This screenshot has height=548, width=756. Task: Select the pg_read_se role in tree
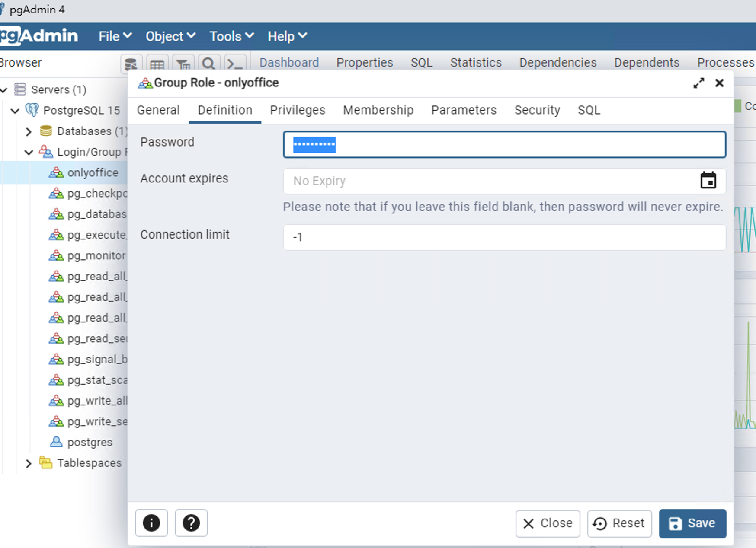97,338
